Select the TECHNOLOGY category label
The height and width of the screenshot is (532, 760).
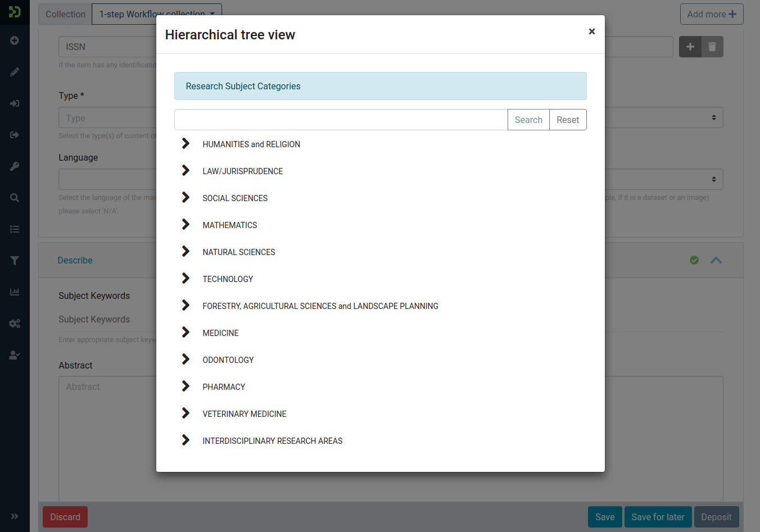(228, 279)
